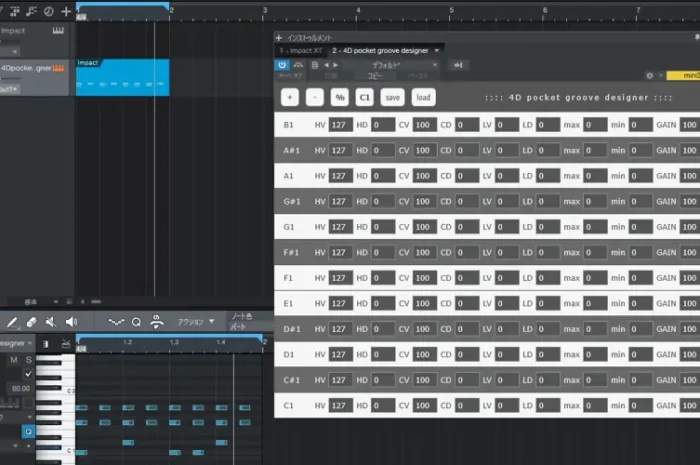Click the load button in groove designer

click(423, 97)
